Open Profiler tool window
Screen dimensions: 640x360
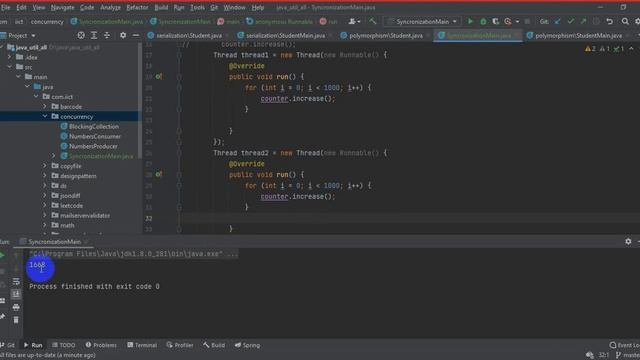pyautogui.click(x=180, y=345)
